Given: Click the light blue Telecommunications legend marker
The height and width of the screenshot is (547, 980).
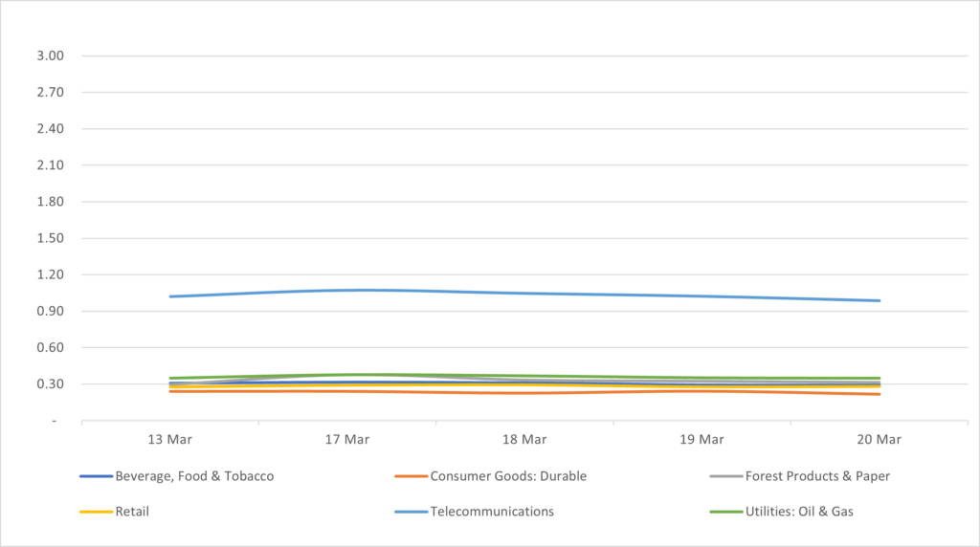Looking at the screenshot, I should click(x=411, y=512).
